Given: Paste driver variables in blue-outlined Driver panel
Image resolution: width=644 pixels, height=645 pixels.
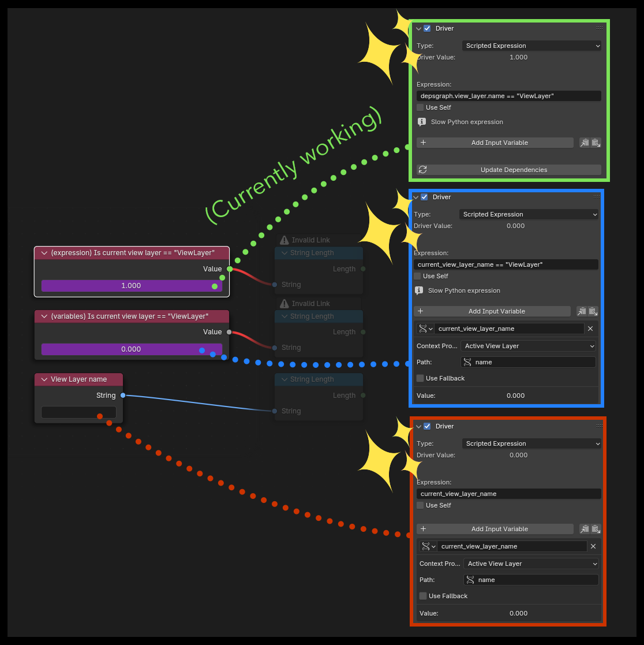Looking at the screenshot, I should pos(593,311).
